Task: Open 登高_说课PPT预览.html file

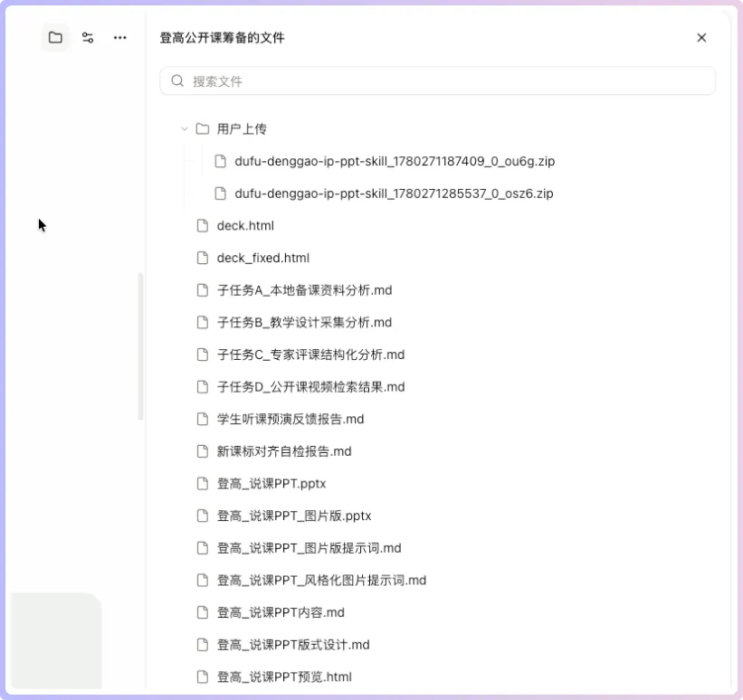Action: click(x=284, y=676)
